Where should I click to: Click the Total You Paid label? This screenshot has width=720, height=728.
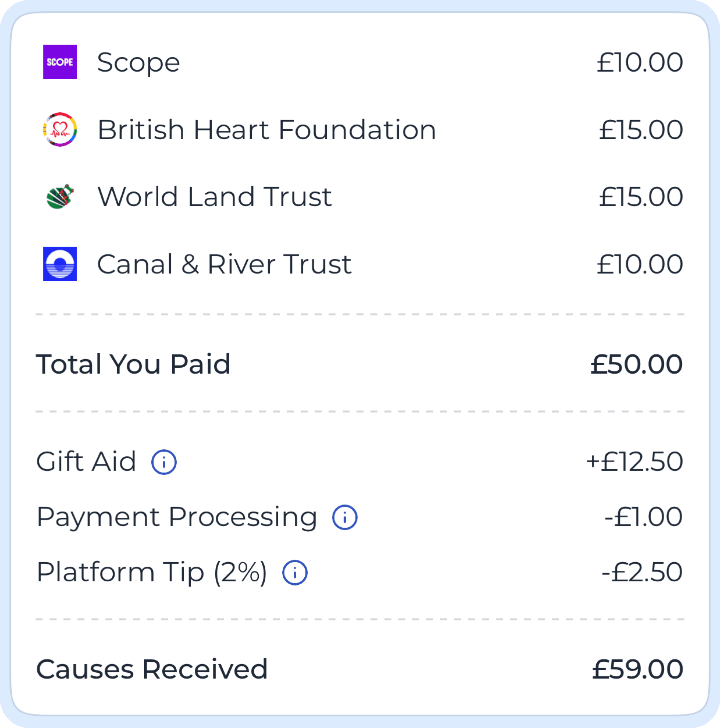(x=133, y=364)
